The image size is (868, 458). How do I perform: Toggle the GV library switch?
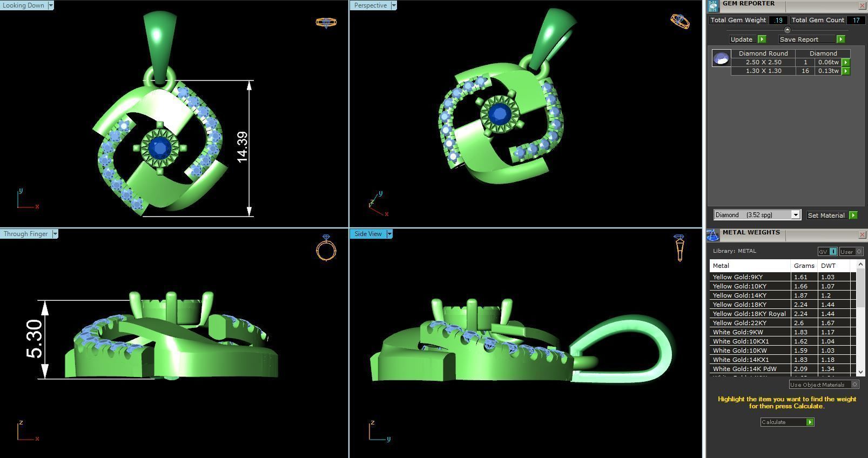[x=827, y=252]
